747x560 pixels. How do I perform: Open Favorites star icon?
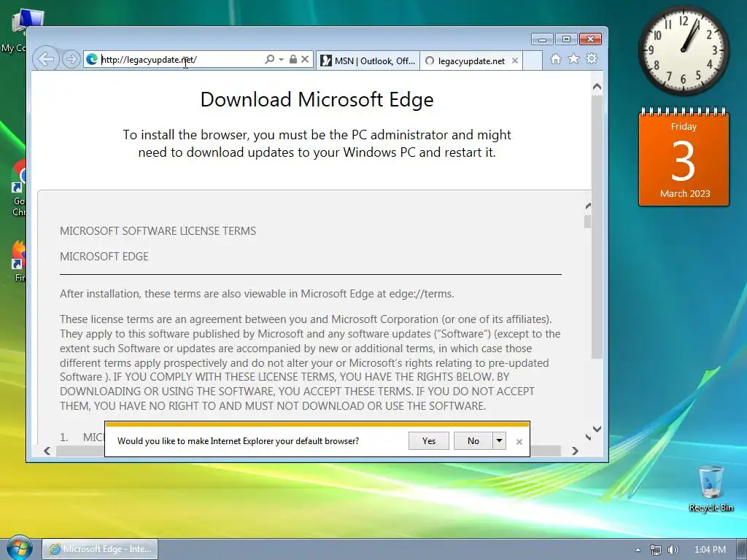pos(573,58)
